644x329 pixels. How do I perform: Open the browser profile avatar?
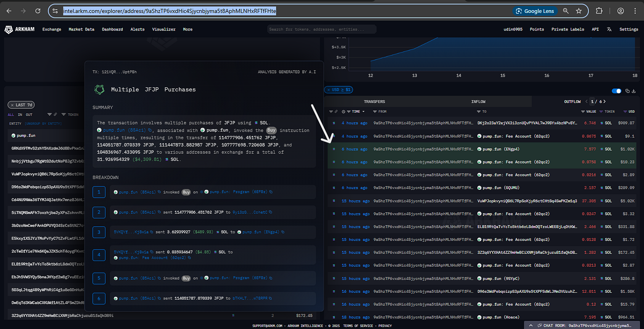[x=621, y=11]
